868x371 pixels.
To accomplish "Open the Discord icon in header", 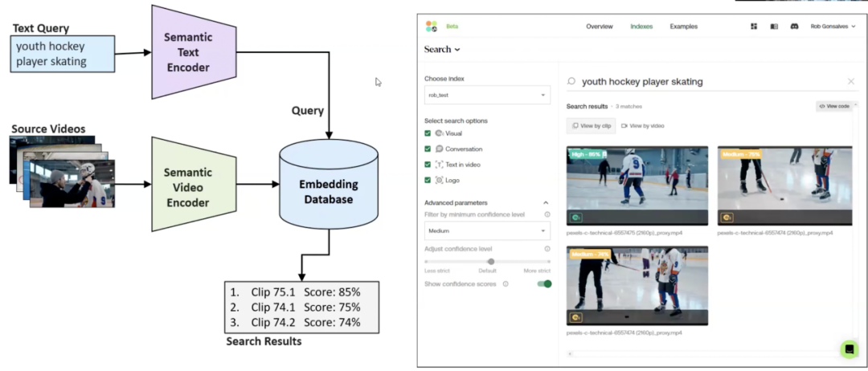I will (794, 26).
